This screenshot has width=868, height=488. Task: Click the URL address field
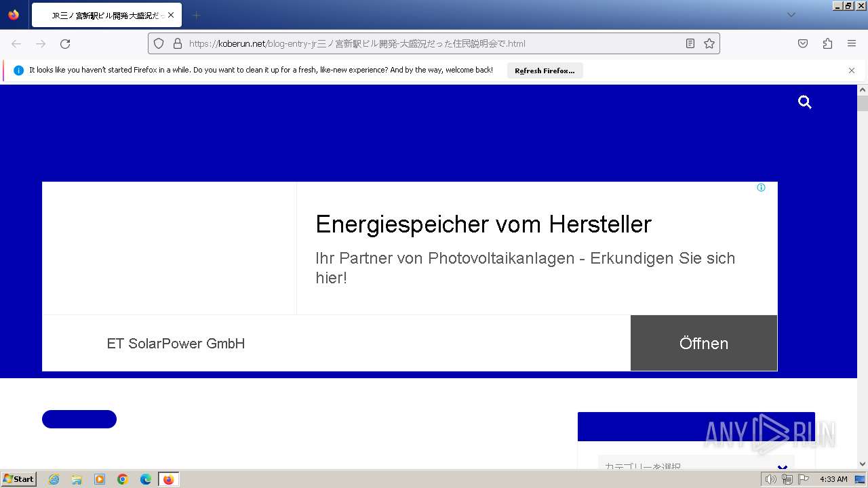pyautogui.click(x=434, y=43)
